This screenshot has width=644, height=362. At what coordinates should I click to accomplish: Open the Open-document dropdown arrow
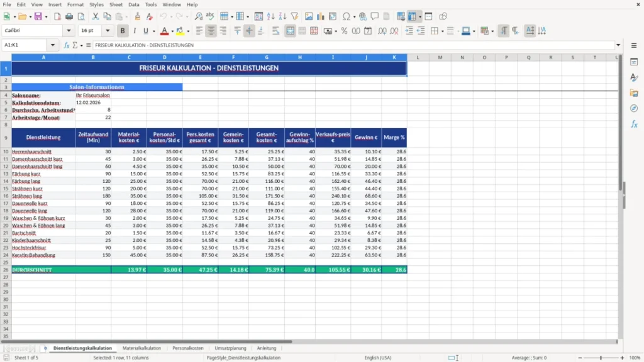point(30,17)
